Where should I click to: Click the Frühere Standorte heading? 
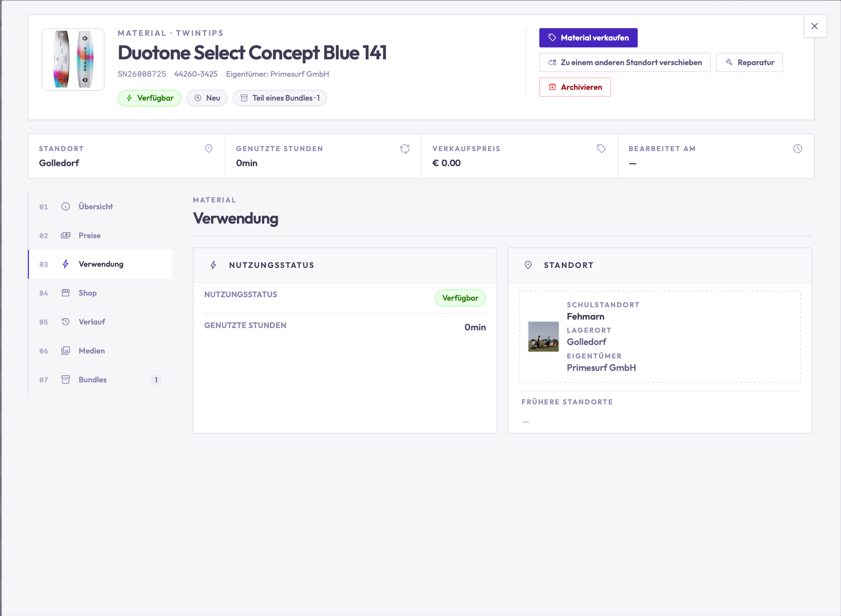coord(567,402)
